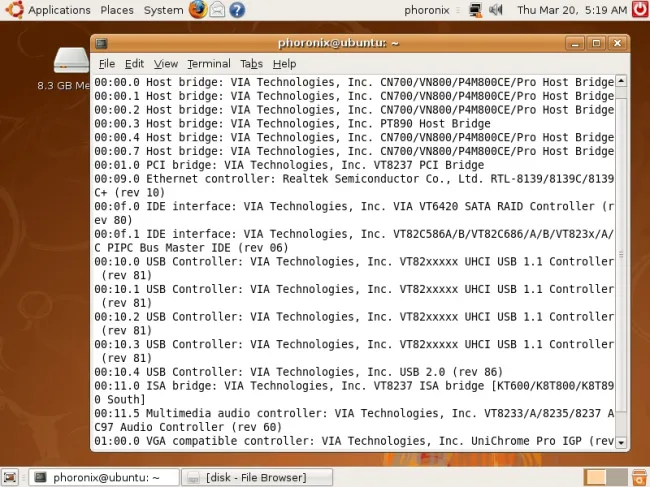Open the 8.3 GB Media drive desktop icon
The height and width of the screenshot is (487, 650).
coord(70,62)
